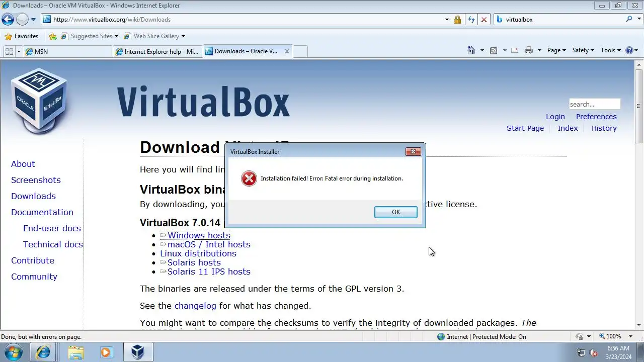Viewport: 644px width, 362px height.
Task: Open the search provider dropdown arrow
Action: pos(638,20)
